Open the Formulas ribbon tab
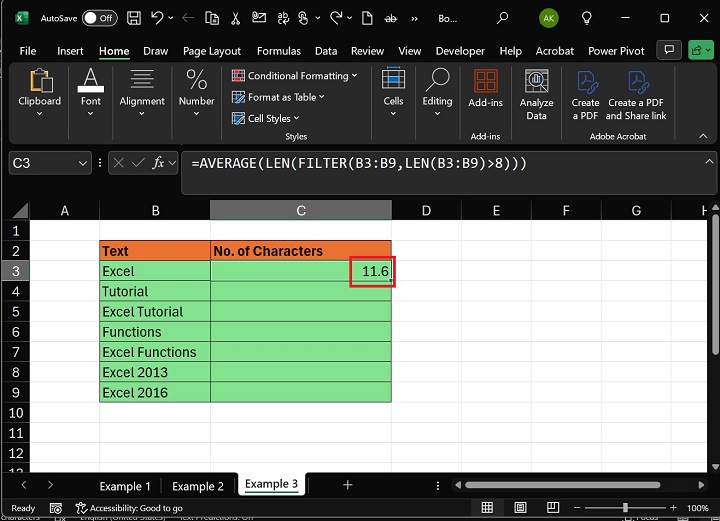Screen dimensions: 720x521 (278, 51)
